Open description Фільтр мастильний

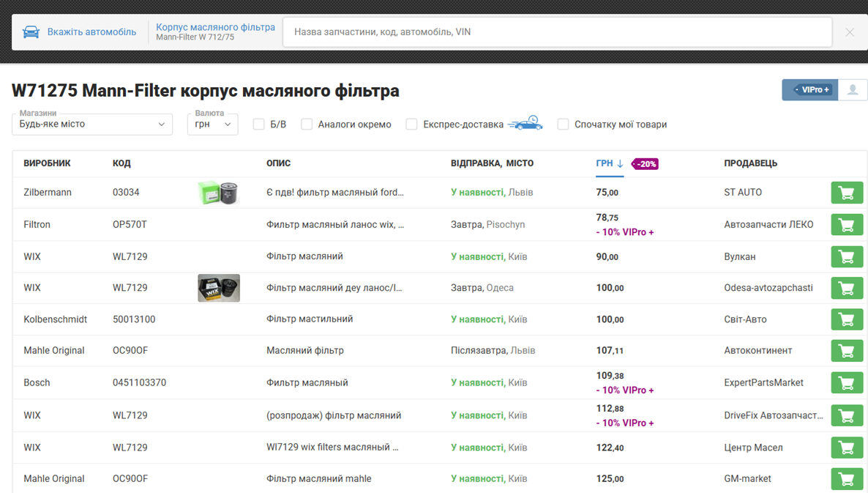coord(310,319)
